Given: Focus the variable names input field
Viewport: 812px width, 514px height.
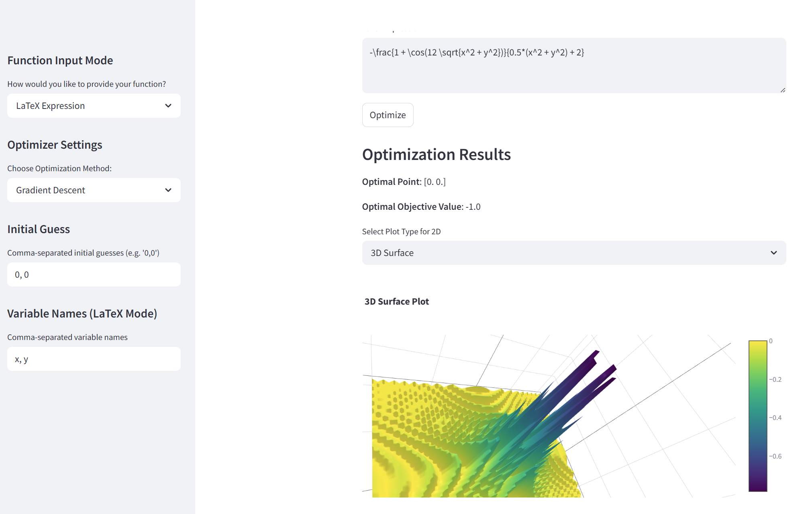Looking at the screenshot, I should 94,359.
